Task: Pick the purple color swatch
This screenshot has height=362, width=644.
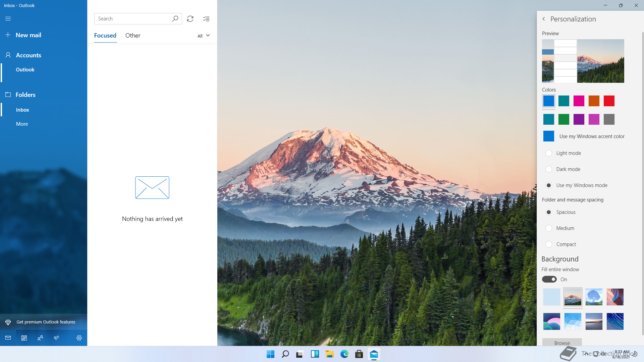Action: point(579,119)
